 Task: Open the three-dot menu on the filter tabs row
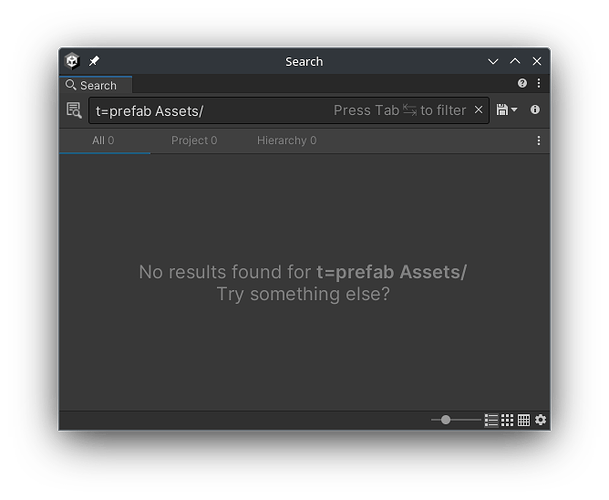[539, 141]
